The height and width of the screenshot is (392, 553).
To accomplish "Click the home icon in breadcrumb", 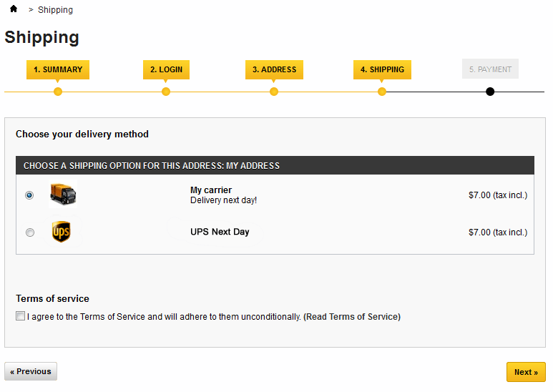I will (14, 9).
